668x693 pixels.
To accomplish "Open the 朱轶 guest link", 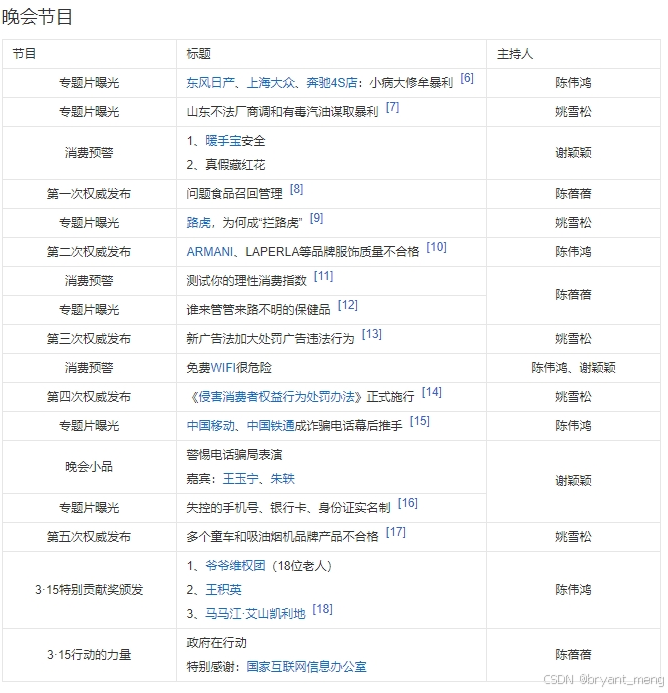I will point(282,479).
